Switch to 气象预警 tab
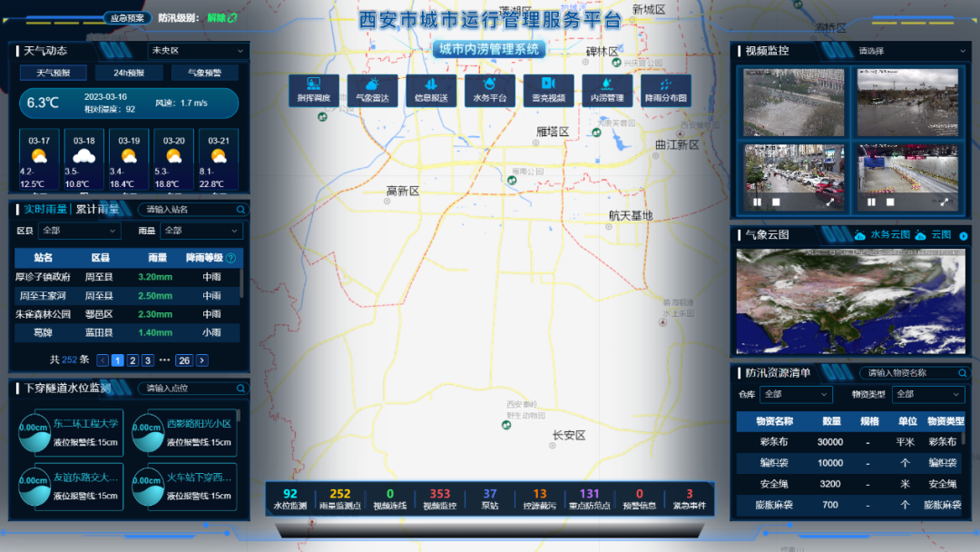The width and height of the screenshot is (980, 552). (204, 74)
